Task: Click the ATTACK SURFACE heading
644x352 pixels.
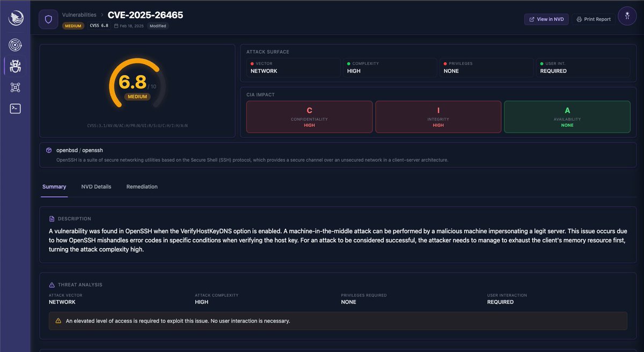Action: (x=268, y=52)
